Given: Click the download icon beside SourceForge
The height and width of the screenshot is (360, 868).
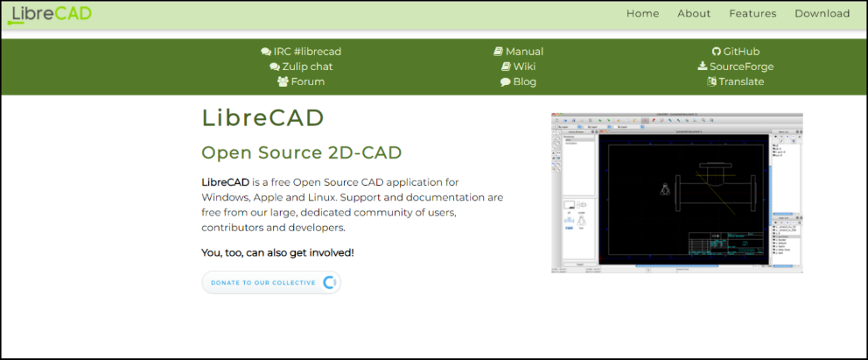Looking at the screenshot, I should tap(702, 67).
